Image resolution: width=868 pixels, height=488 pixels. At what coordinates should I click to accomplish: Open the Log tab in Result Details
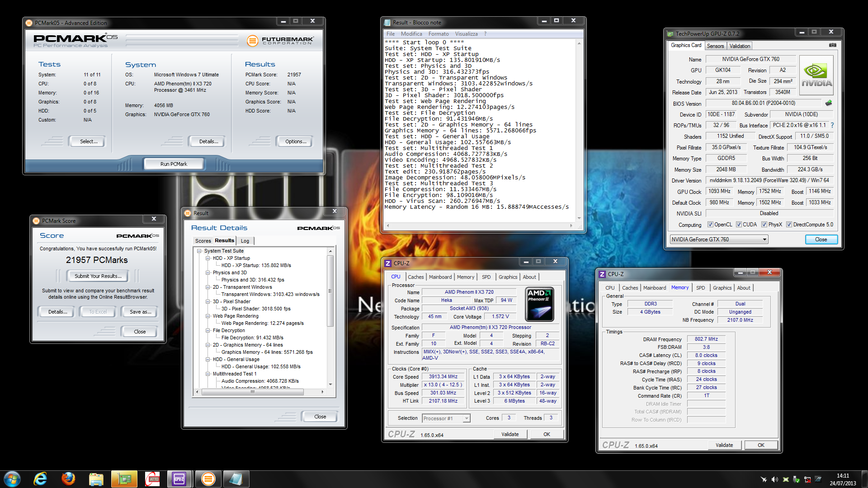click(245, 241)
